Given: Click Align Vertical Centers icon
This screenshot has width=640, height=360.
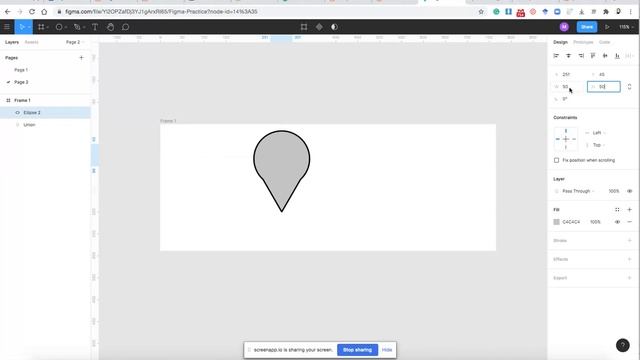Looking at the screenshot, I should (x=605, y=56).
